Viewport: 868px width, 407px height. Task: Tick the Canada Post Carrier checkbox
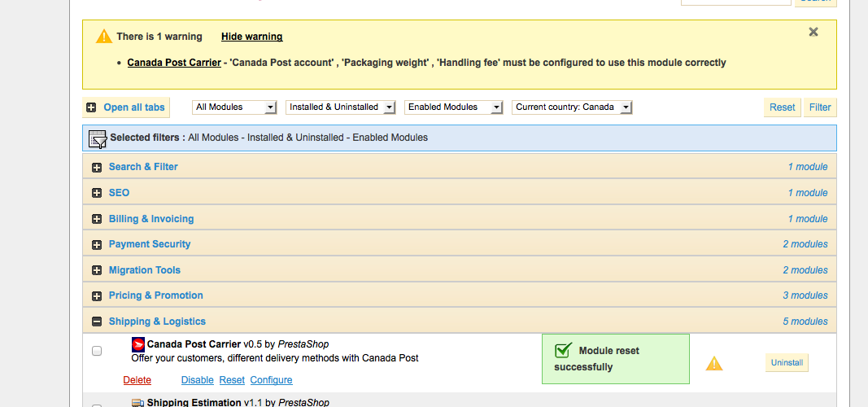[x=97, y=351]
